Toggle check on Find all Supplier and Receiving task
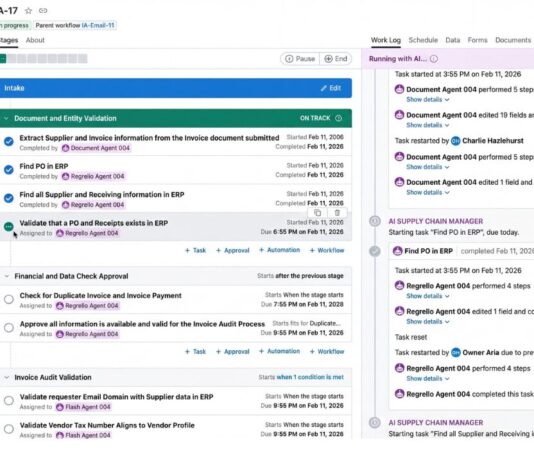534x462 pixels. pyautogui.click(x=9, y=198)
